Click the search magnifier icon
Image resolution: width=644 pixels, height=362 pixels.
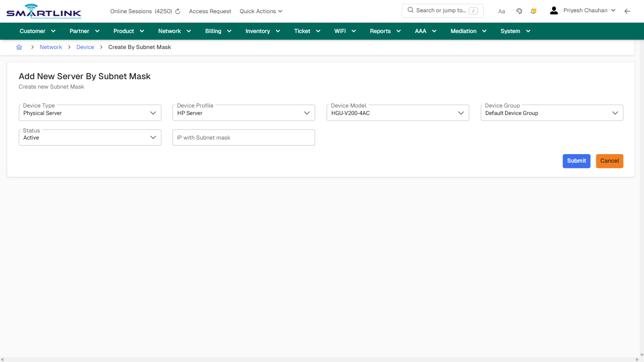(410, 10)
